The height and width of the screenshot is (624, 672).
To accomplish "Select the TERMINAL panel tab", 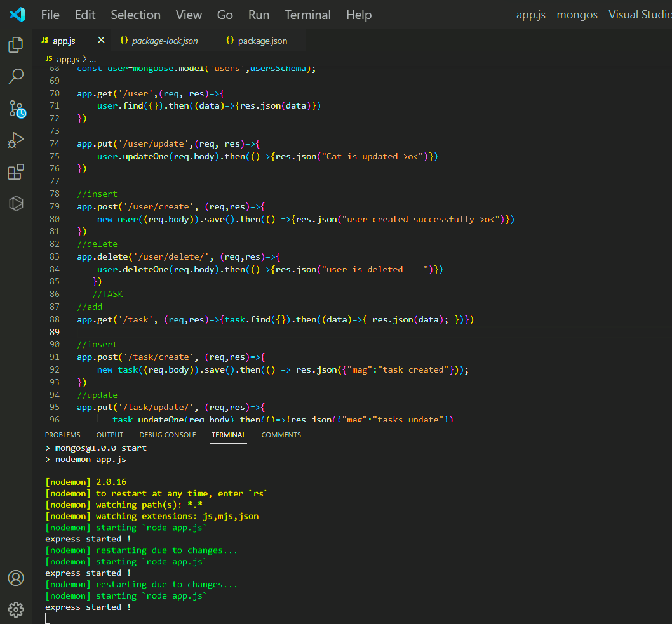I will click(x=229, y=435).
